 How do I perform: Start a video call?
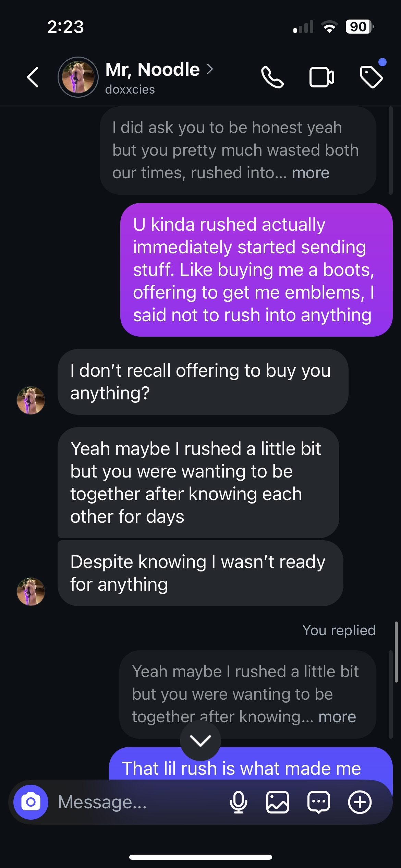pos(321,77)
